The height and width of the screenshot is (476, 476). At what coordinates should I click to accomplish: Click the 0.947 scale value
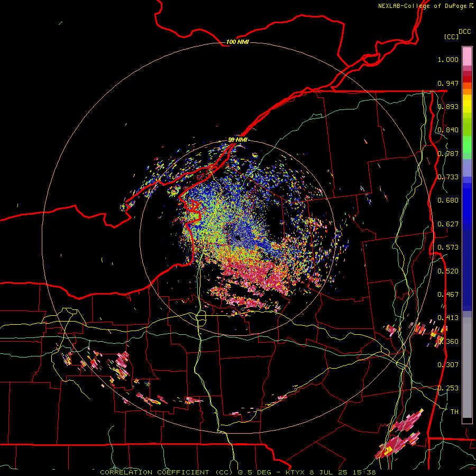pos(448,83)
